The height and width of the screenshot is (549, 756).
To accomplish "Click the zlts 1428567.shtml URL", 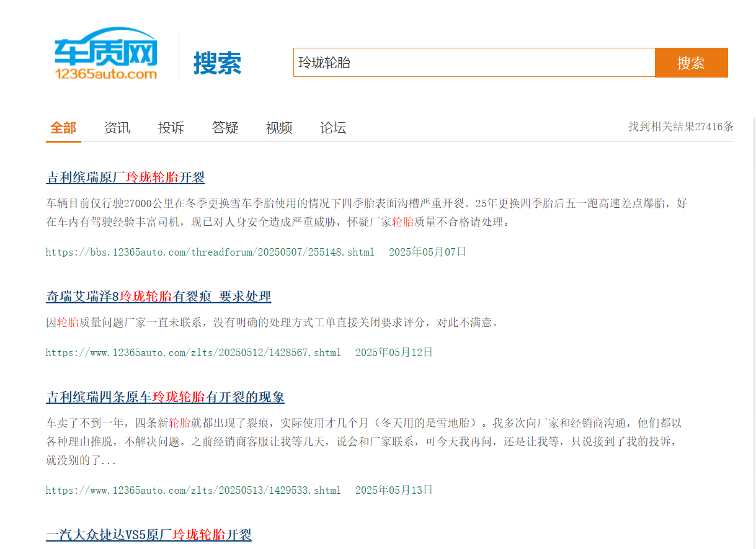I will pyautogui.click(x=193, y=352).
